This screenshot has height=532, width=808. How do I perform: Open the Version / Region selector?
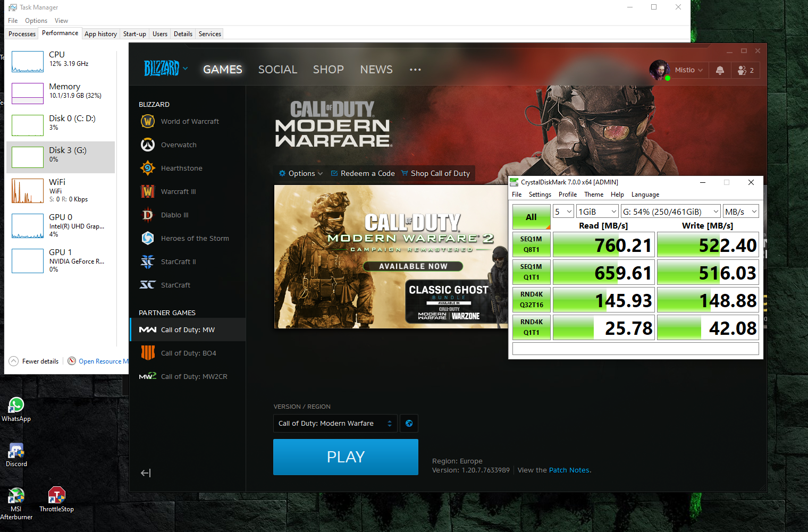(335, 424)
